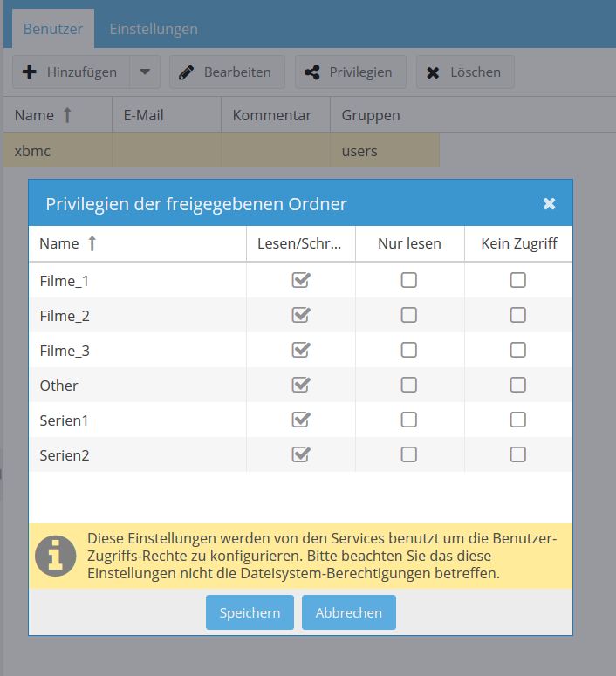Image resolution: width=616 pixels, height=676 pixels.
Task: Click the plus icon on Hinzufügen
Action: tap(30, 72)
